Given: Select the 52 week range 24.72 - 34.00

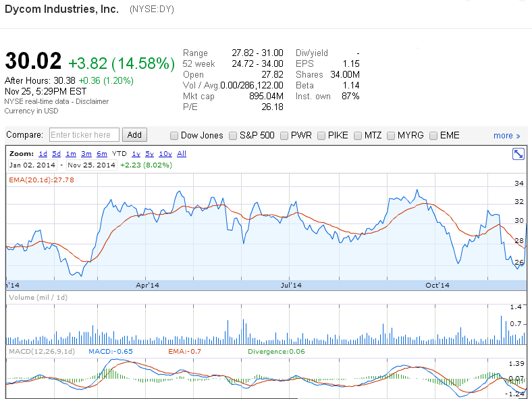Looking at the screenshot, I should (257, 63).
